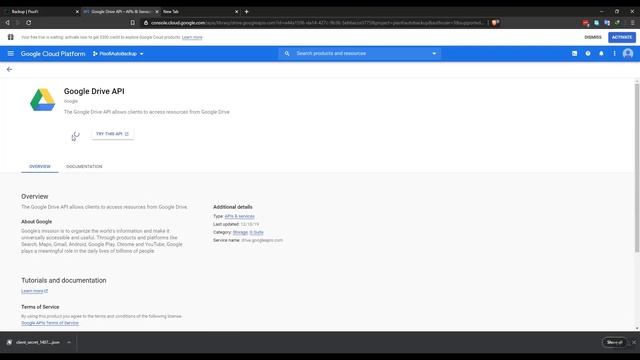Focus the Search products and resources field
The height and width of the screenshot is (360, 640).
pos(360,53)
